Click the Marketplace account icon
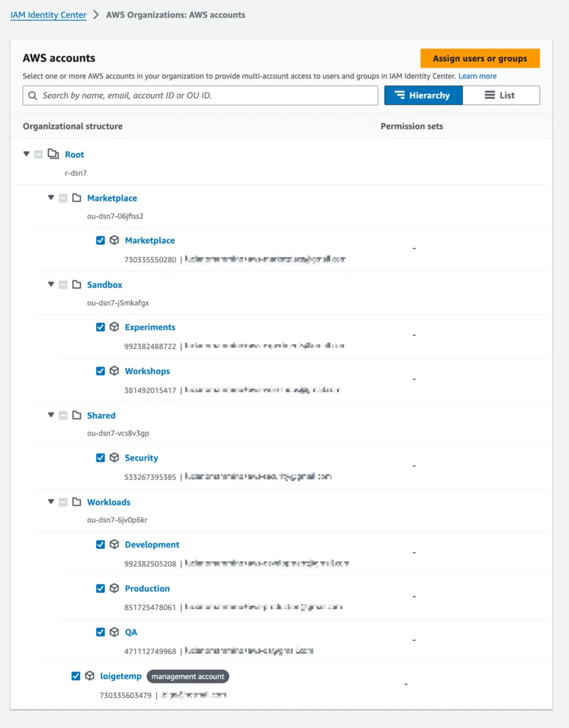 pyautogui.click(x=115, y=240)
